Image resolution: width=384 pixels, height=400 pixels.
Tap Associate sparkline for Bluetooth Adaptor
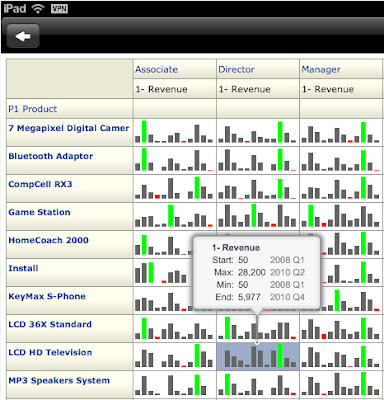point(174,160)
